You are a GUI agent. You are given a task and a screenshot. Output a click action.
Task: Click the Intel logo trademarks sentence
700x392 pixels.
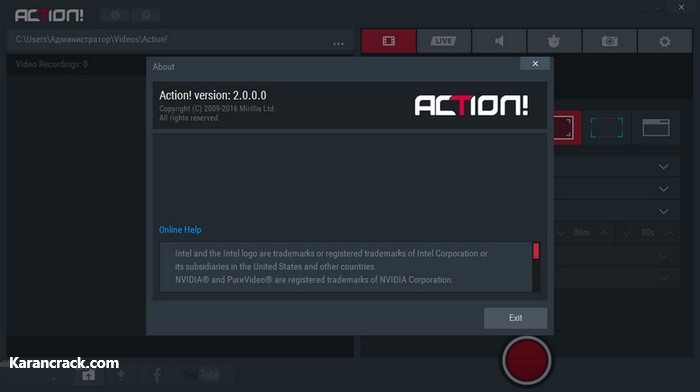pos(331,260)
